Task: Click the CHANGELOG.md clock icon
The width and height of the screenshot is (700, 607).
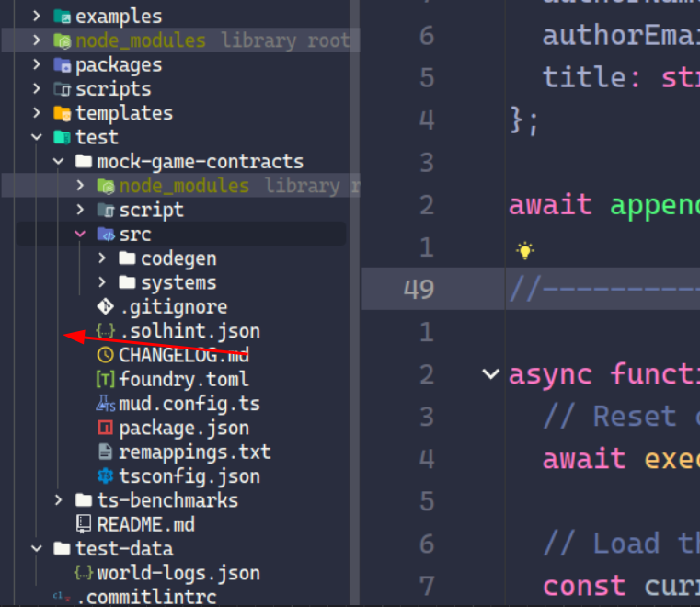Action: coord(106,355)
